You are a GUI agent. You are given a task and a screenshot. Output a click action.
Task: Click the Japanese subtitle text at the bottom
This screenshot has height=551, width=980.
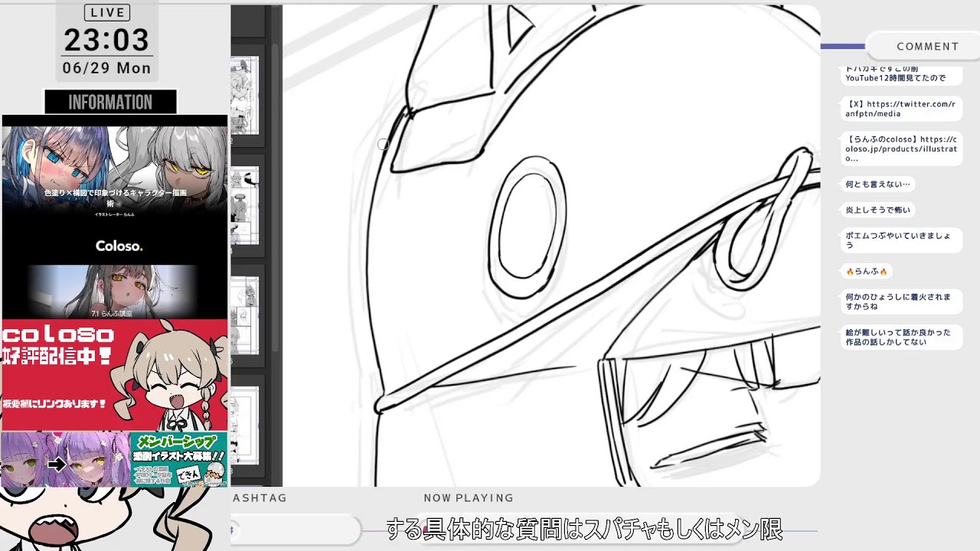[583, 529]
